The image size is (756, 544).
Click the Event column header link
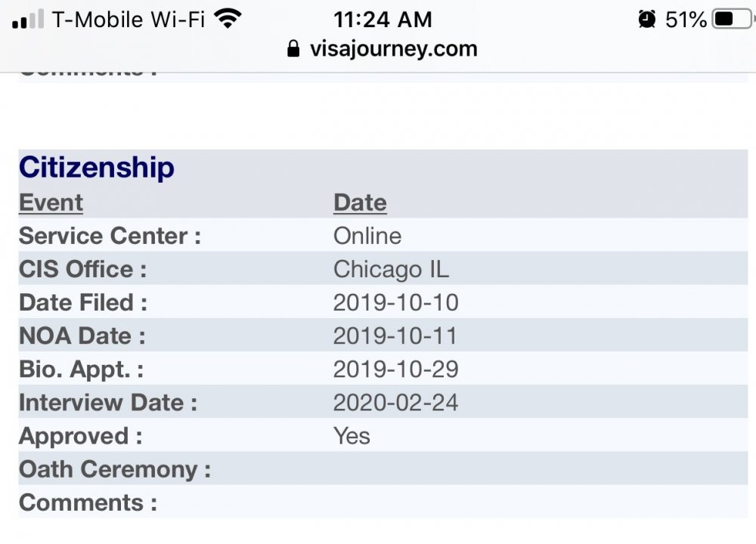coord(51,202)
